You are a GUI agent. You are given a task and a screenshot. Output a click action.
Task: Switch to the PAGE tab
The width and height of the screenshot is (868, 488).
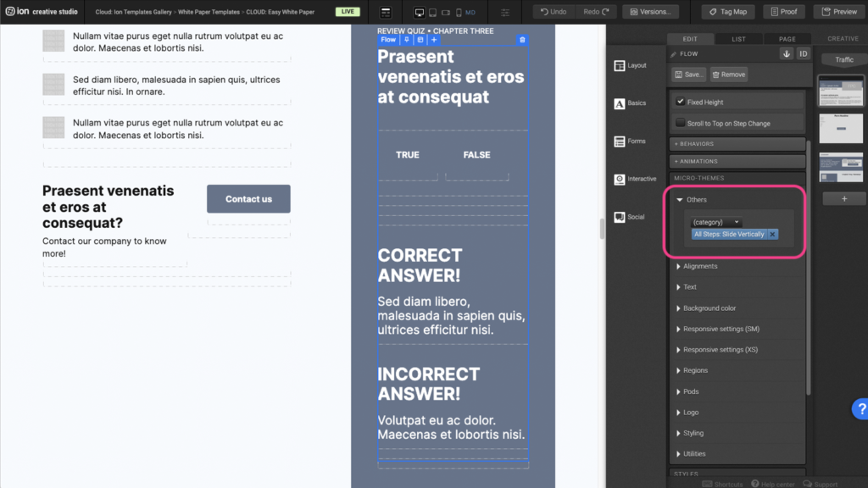point(787,39)
